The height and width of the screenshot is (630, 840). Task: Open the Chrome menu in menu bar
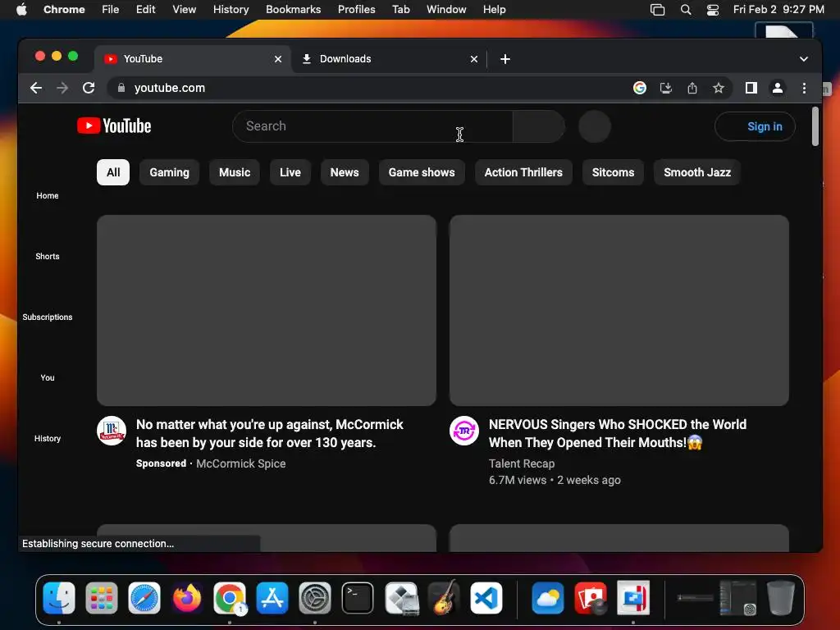pos(64,10)
